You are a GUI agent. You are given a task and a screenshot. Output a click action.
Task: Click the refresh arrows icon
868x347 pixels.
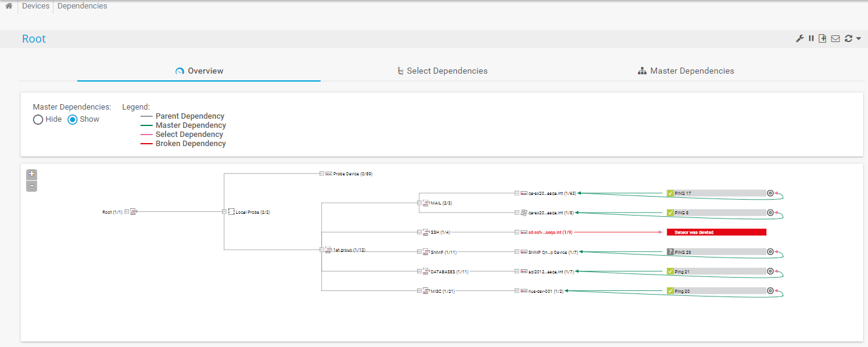[848, 39]
